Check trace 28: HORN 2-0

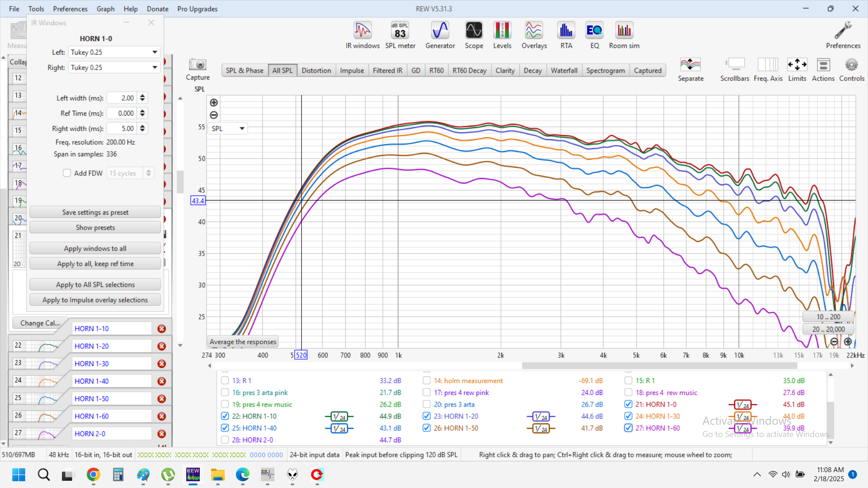click(x=225, y=440)
